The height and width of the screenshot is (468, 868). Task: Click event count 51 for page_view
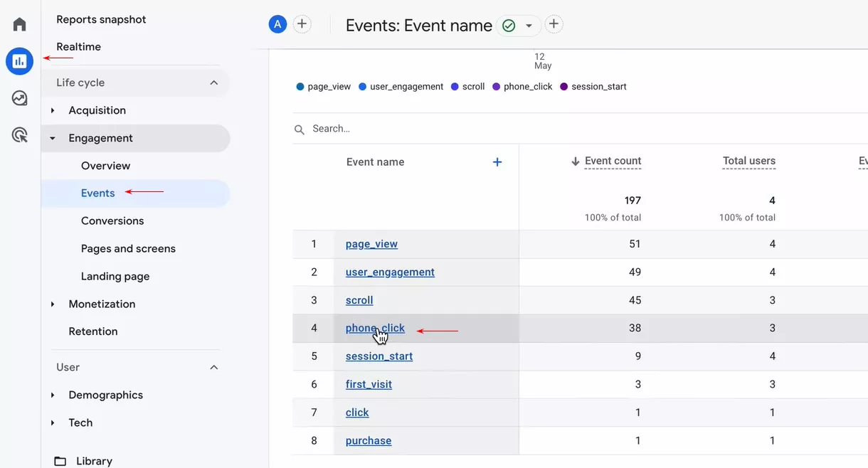pos(635,244)
